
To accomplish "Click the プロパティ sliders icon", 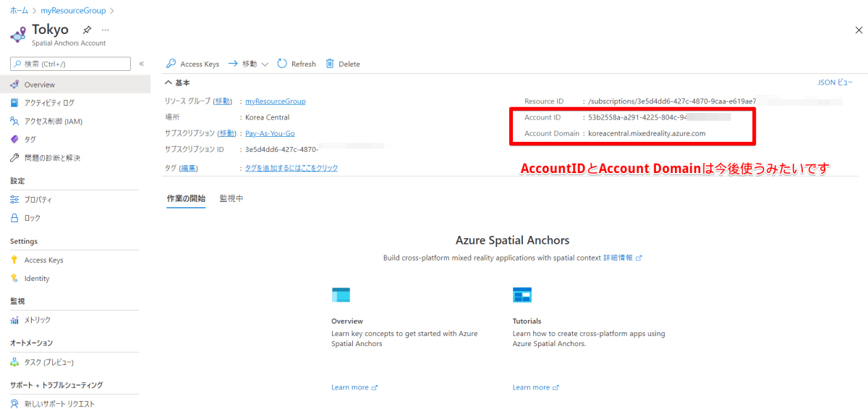I will click(x=15, y=199).
